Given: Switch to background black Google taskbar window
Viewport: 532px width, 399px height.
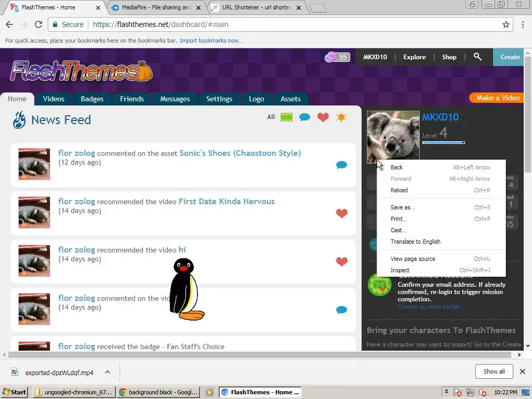Looking at the screenshot, I should point(158,392).
